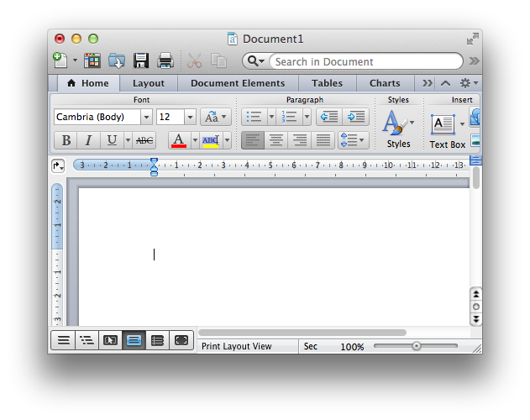Screen dimensions: 530x420
Task: Switch to the Layout tab
Action: (x=149, y=83)
